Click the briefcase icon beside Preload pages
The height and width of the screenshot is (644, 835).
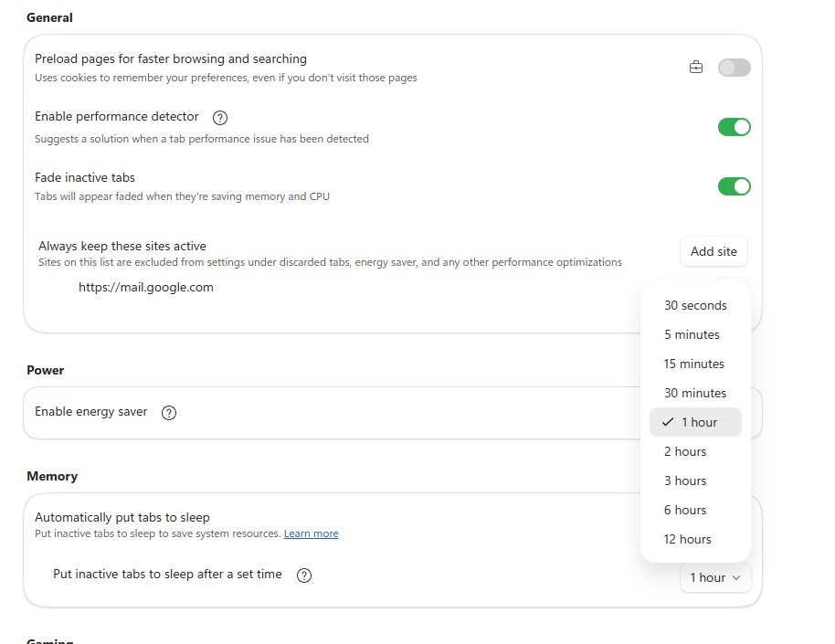(x=696, y=68)
